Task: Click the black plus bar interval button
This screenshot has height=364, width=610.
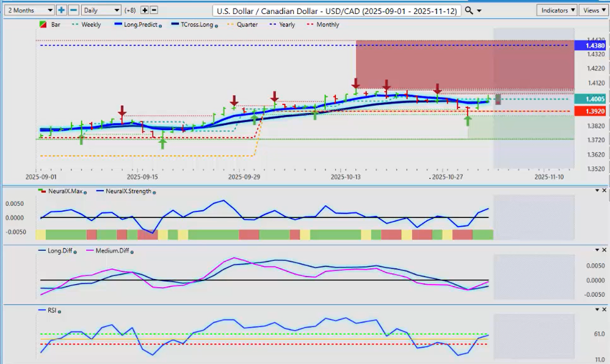Action: click(144, 10)
